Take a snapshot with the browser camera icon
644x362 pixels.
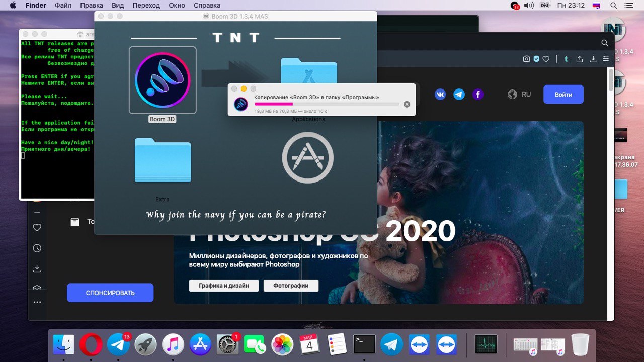click(526, 59)
